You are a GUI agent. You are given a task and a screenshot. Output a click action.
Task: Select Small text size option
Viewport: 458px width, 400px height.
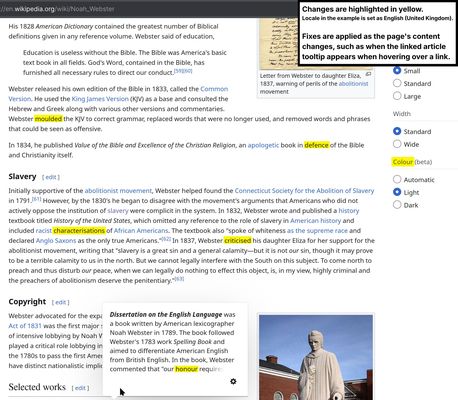click(397, 70)
